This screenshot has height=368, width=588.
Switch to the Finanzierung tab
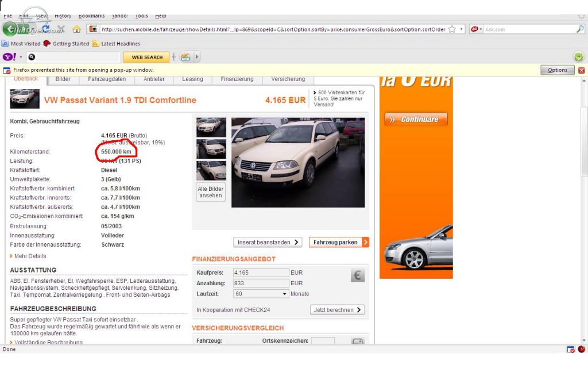pos(237,79)
